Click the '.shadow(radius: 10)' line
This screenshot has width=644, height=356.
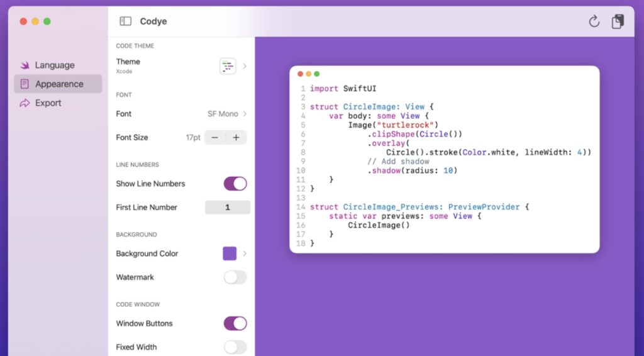(413, 170)
